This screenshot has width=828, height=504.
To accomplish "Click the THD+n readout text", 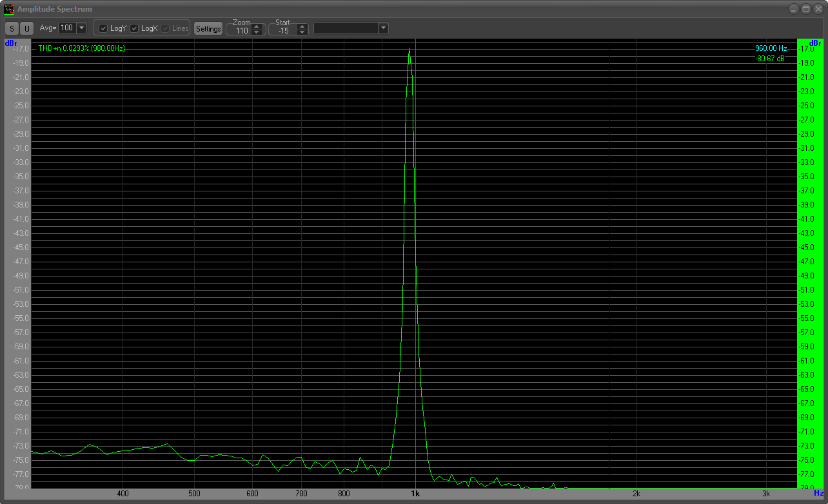I will 81,48.
